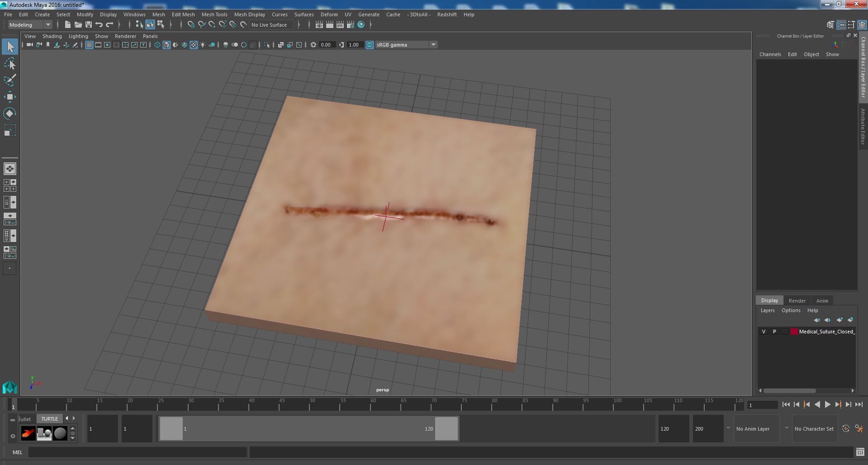The width and height of the screenshot is (868, 465).
Task: Select by hierarchy mode icon
Action: 140,25
